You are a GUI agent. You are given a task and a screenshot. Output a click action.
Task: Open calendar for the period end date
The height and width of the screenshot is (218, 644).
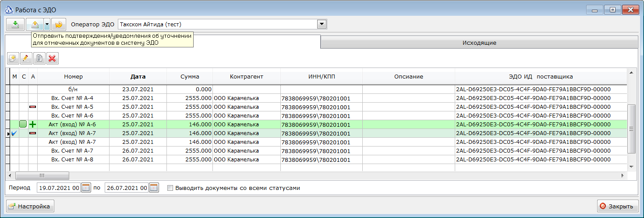[154, 188]
